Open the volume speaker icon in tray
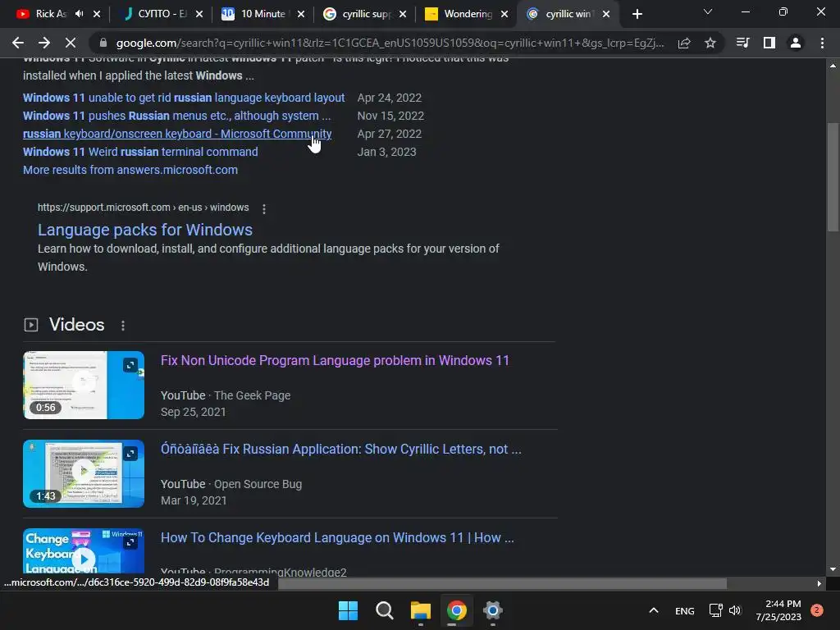 coord(735,610)
